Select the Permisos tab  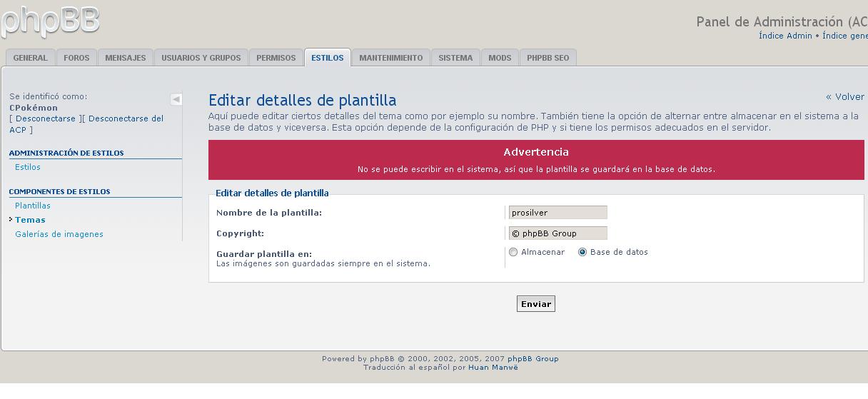pos(276,58)
